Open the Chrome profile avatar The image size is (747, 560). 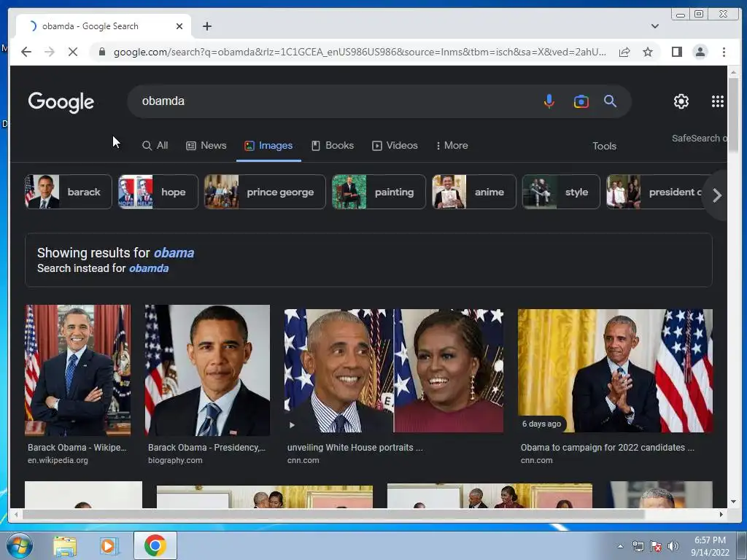tap(700, 52)
